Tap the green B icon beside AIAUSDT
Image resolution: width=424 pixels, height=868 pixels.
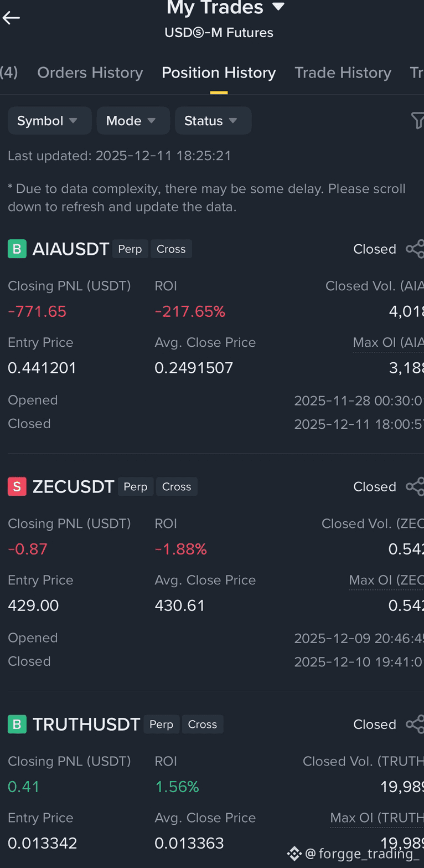(x=17, y=249)
